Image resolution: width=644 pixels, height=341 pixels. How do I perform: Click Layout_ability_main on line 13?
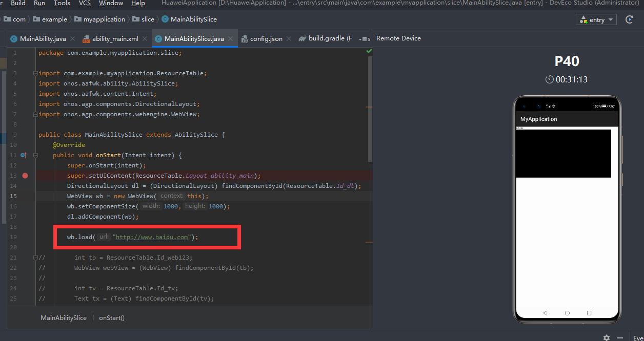click(x=221, y=176)
